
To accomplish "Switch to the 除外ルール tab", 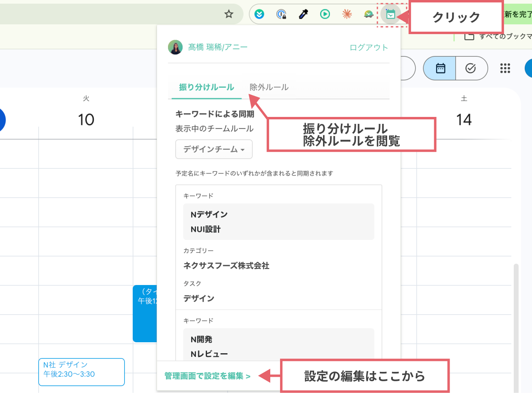I will (269, 86).
